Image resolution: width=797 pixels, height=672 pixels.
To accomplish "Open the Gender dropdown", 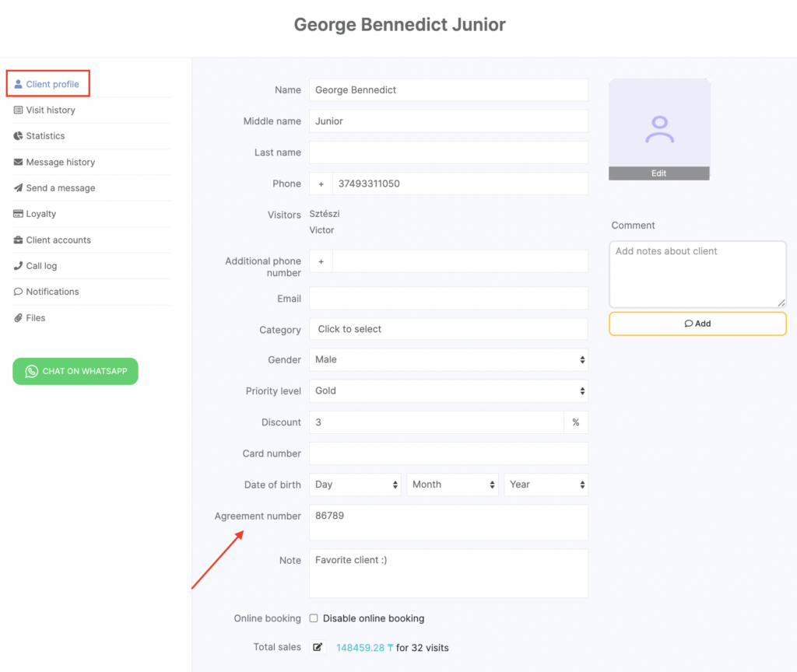I will click(x=448, y=359).
